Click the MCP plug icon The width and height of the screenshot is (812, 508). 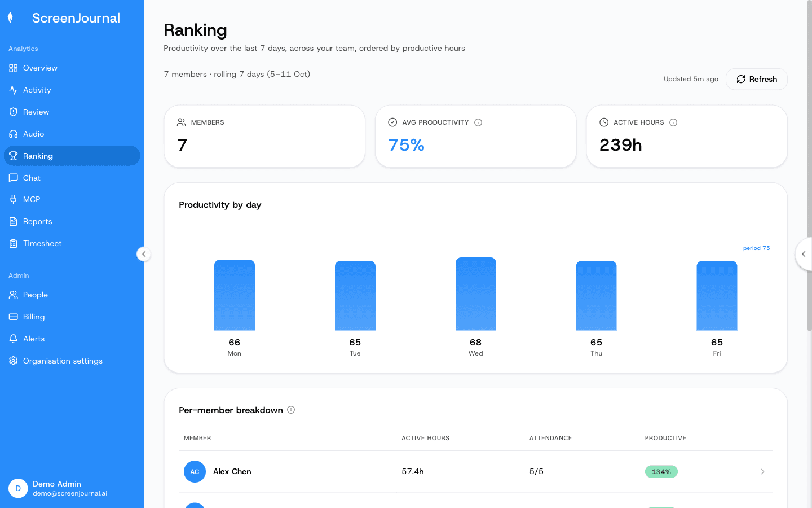coord(14,199)
